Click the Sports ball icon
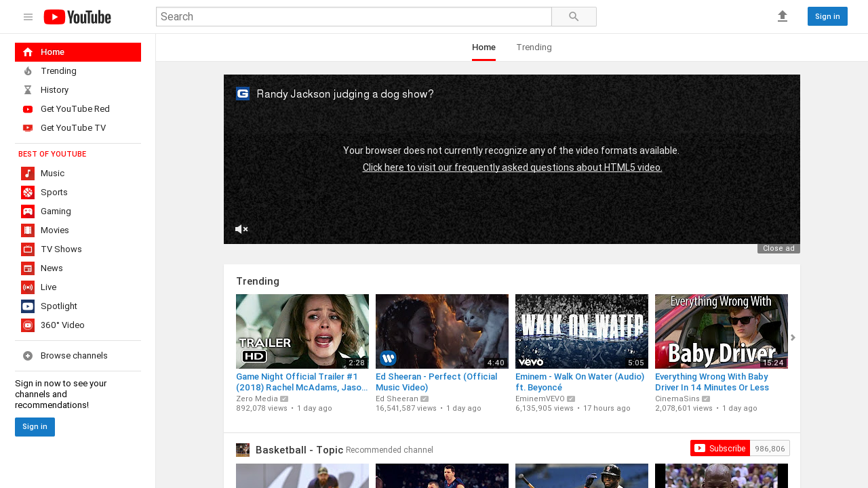The height and width of the screenshot is (488, 868). (28, 192)
